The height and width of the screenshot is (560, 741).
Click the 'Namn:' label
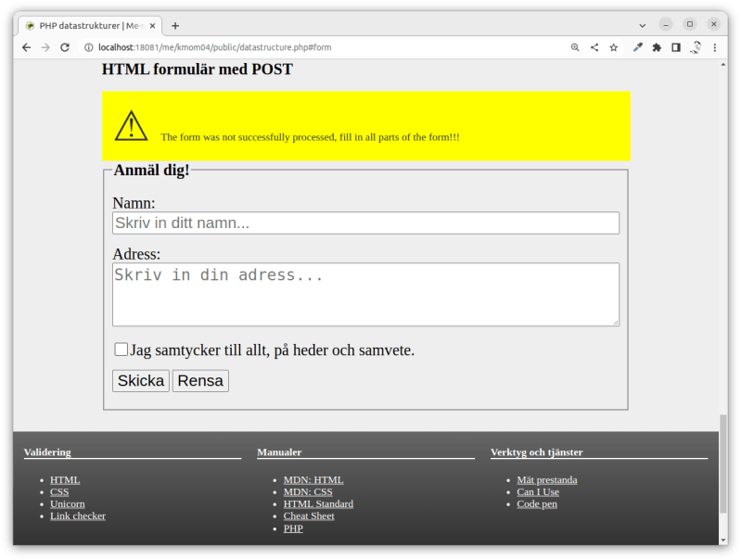tap(134, 203)
